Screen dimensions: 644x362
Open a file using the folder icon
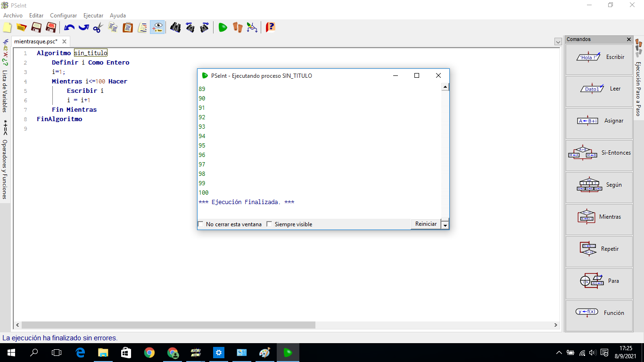coord(21,27)
